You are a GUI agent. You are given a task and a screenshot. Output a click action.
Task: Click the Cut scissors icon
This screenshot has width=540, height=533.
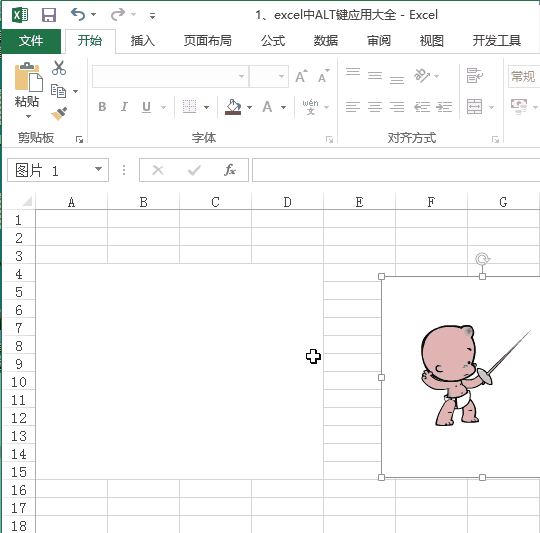59,68
